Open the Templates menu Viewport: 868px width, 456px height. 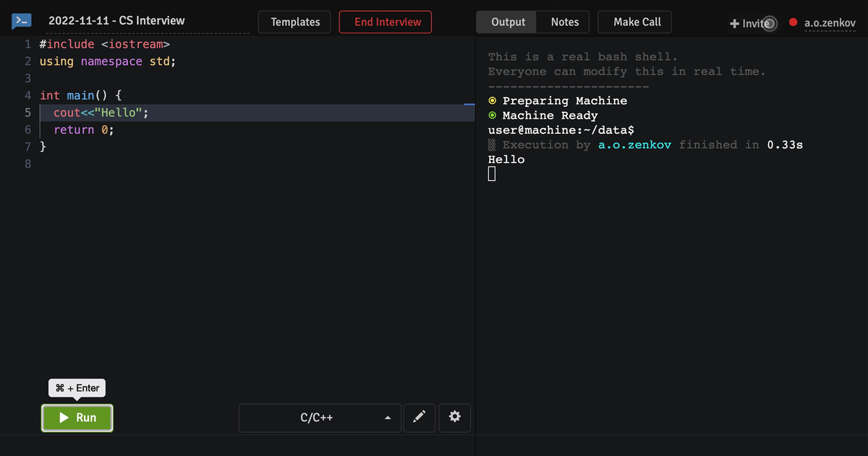tap(295, 22)
